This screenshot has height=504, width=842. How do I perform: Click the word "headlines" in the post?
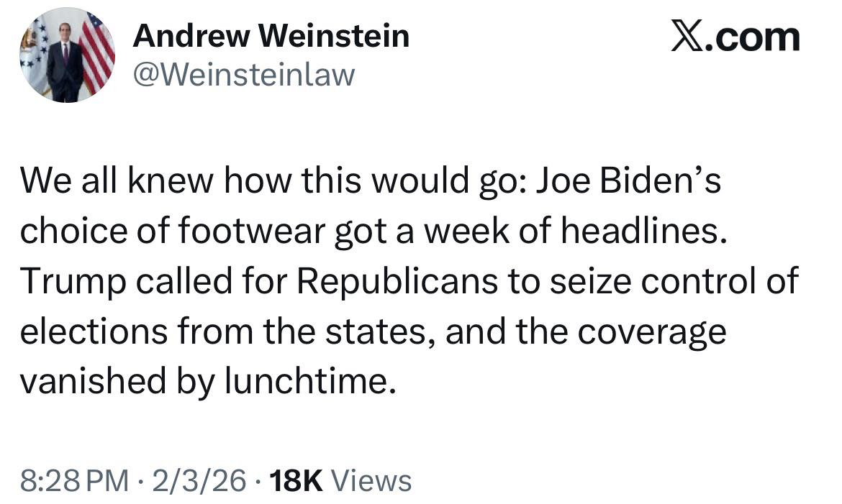coord(635,232)
